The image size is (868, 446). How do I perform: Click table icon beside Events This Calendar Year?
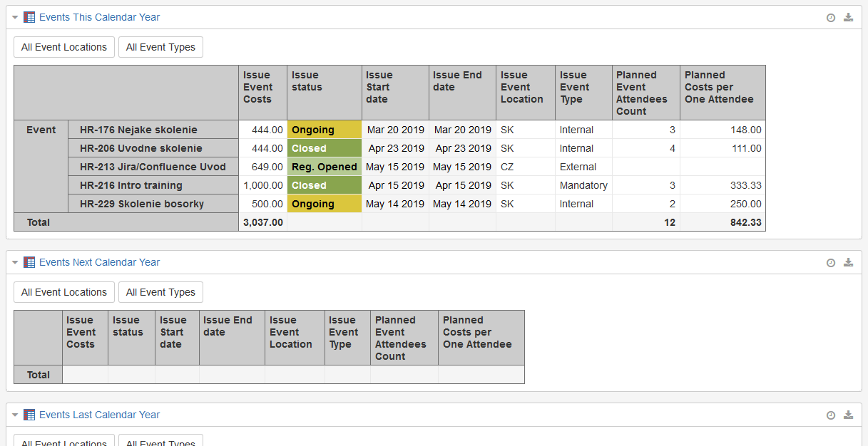point(29,17)
